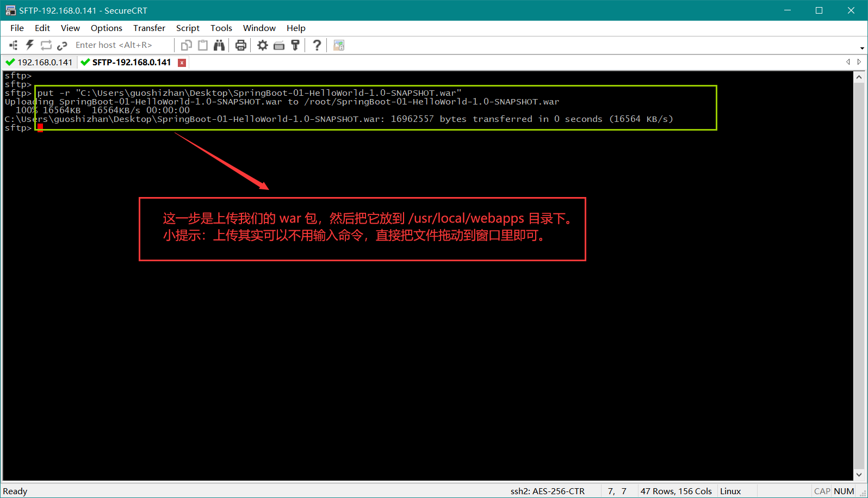Viewport: 868px width, 498px height.
Task: Click the Reconnect session icon
Action: click(x=46, y=45)
